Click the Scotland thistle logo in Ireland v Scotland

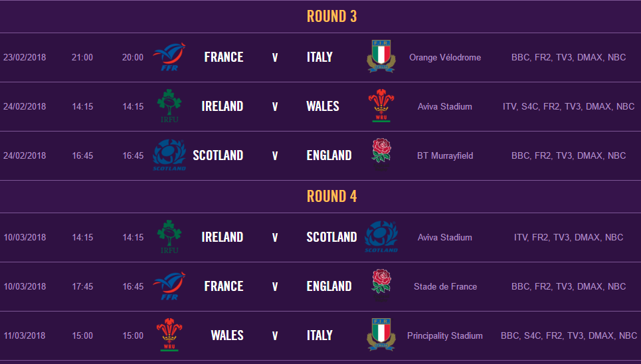pyautogui.click(x=381, y=237)
